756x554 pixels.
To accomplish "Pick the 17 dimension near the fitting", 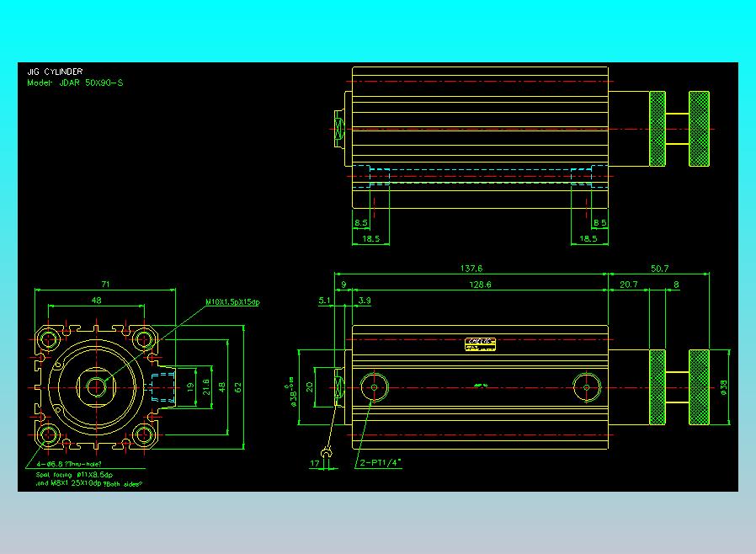I will (315, 463).
